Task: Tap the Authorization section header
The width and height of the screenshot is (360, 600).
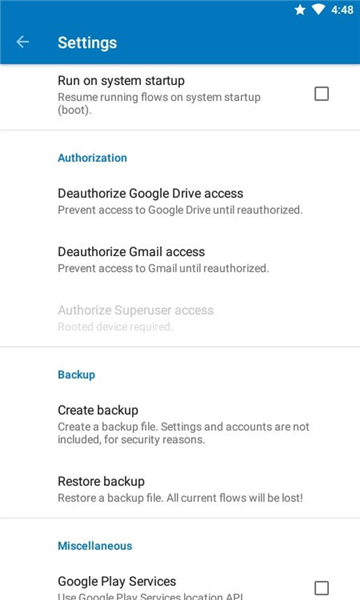Action: tap(92, 158)
